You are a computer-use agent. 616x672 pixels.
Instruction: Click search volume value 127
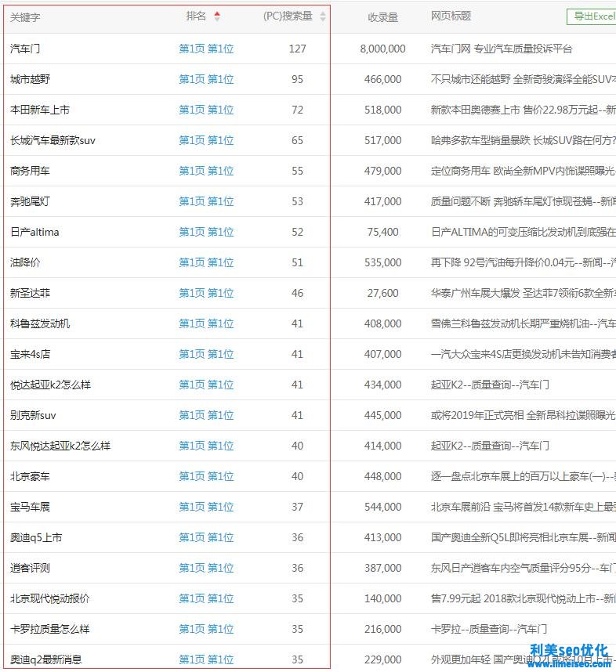[x=297, y=49]
